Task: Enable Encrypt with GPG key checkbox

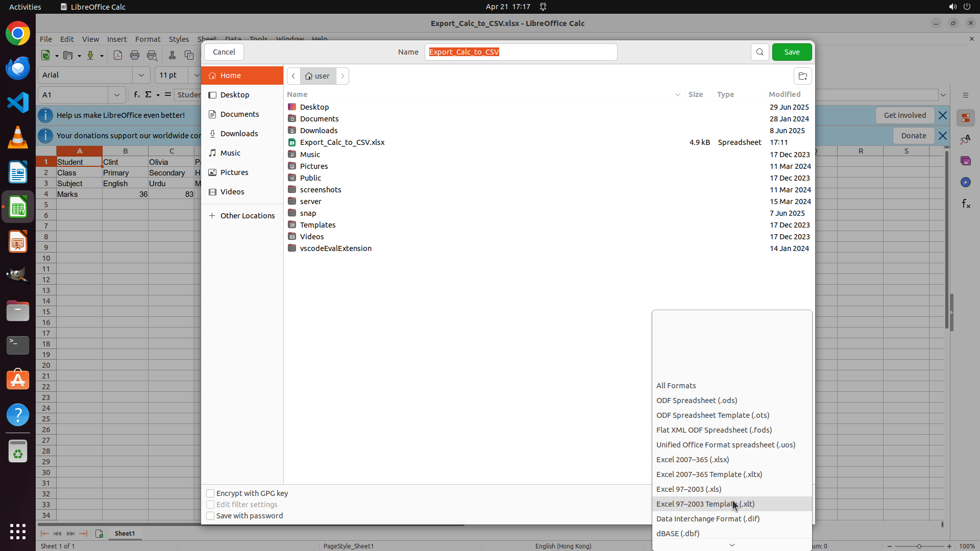Action: pyautogui.click(x=210, y=493)
